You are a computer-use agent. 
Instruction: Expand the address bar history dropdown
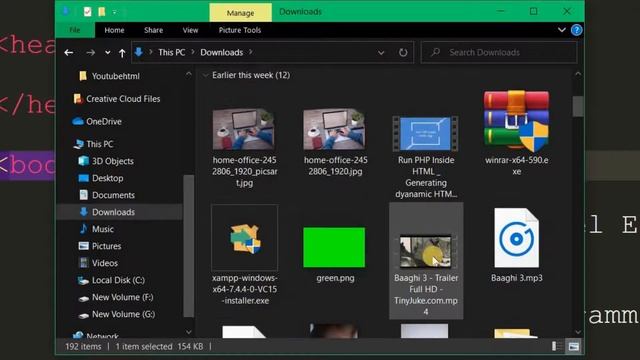[381, 53]
